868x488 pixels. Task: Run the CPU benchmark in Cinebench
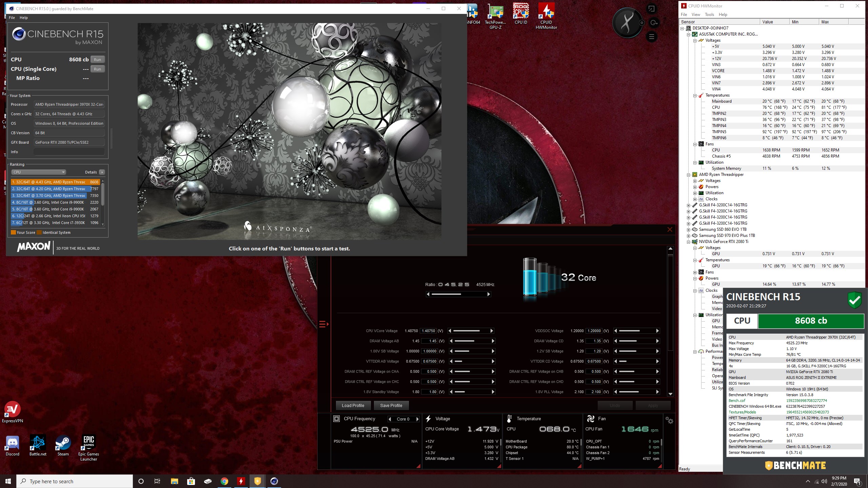coord(98,60)
